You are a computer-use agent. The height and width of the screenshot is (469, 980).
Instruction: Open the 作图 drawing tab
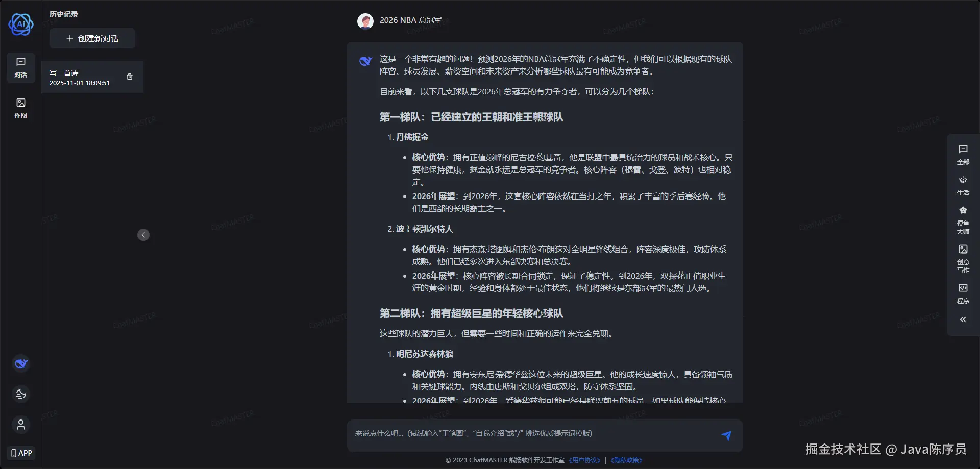[x=21, y=108]
